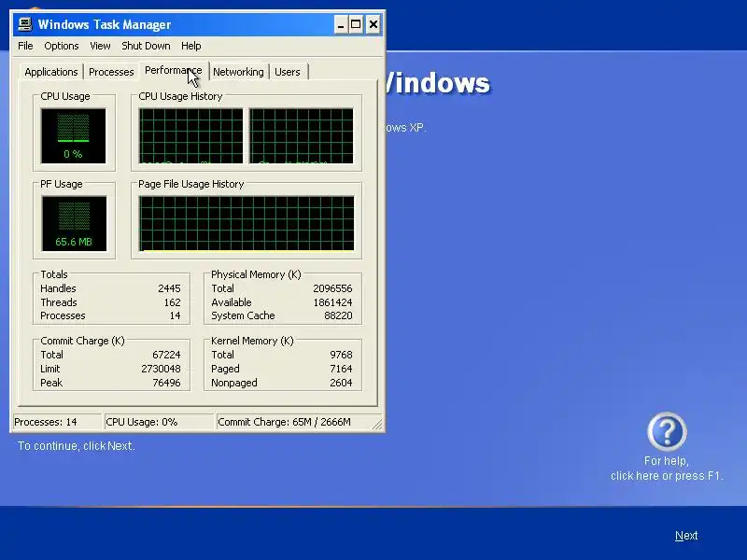Click Commit Charge Peak value 76496

click(x=166, y=383)
